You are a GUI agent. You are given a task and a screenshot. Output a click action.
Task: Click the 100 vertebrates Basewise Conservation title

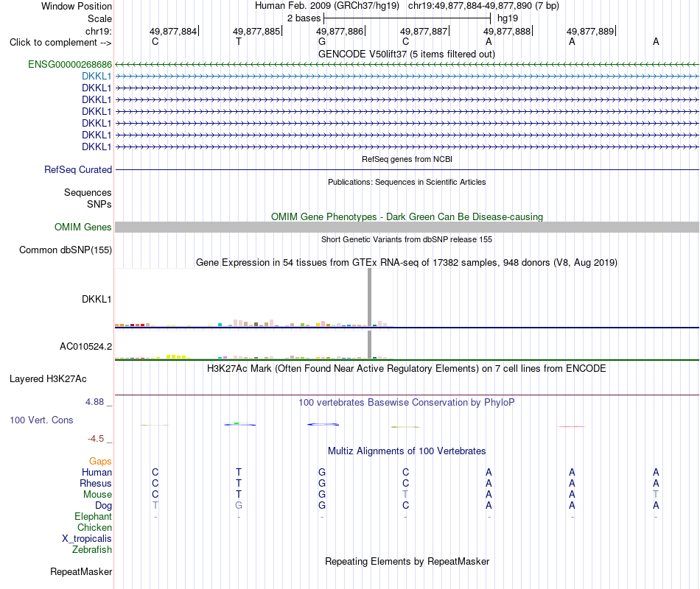pos(407,403)
